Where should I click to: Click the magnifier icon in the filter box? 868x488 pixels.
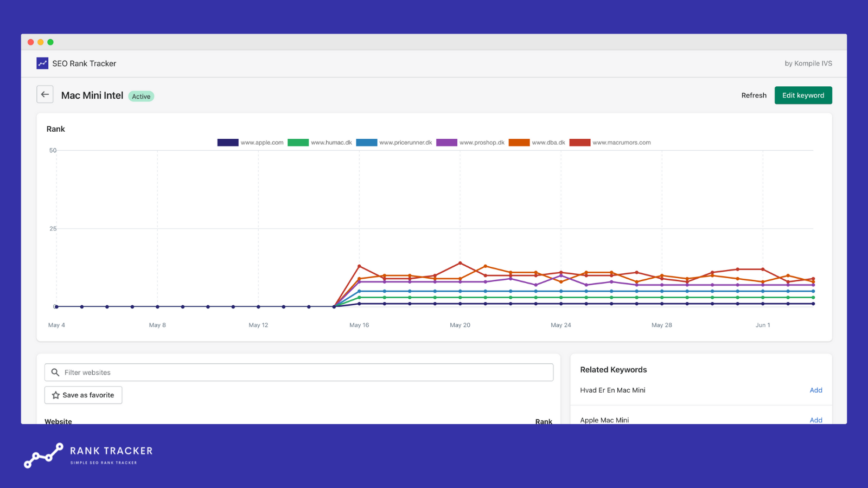point(55,373)
